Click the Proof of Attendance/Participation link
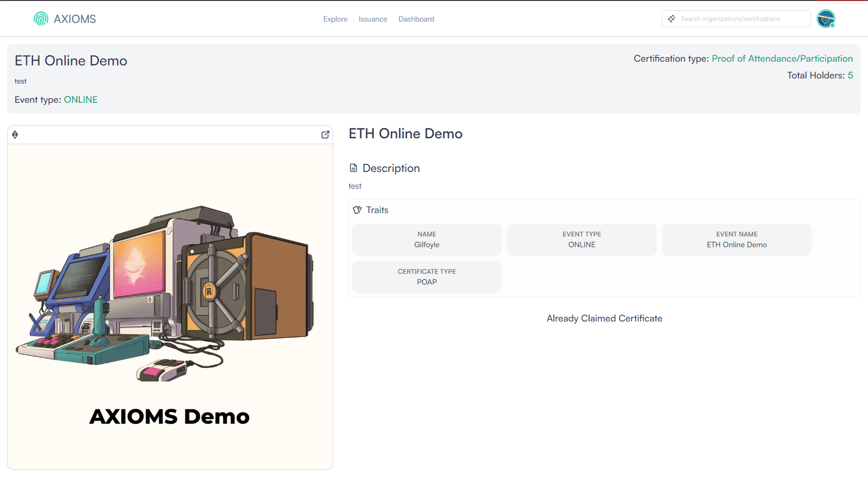This screenshot has height=500, width=868. click(783, 58)
